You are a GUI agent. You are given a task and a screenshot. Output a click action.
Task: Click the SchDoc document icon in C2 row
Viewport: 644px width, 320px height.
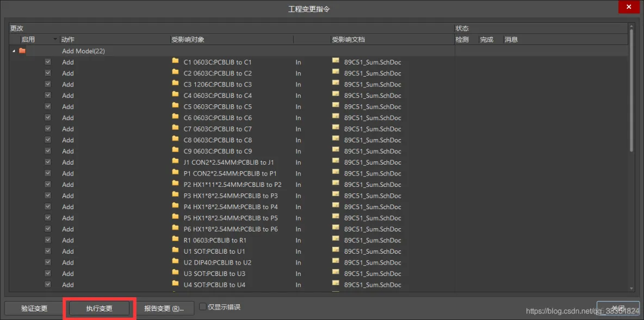pos(336,72)
